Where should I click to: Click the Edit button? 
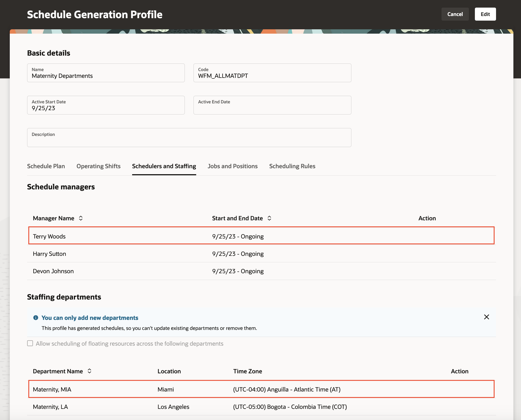point(485,14)
